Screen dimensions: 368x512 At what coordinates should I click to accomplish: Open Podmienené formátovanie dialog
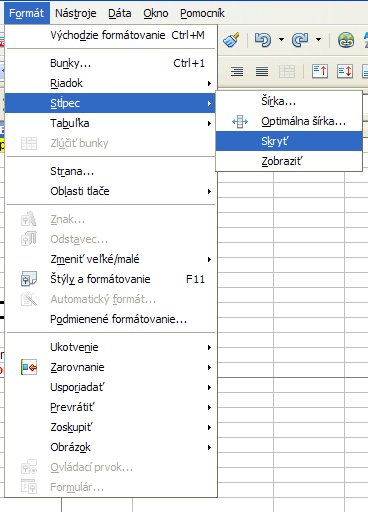[111, 319]
